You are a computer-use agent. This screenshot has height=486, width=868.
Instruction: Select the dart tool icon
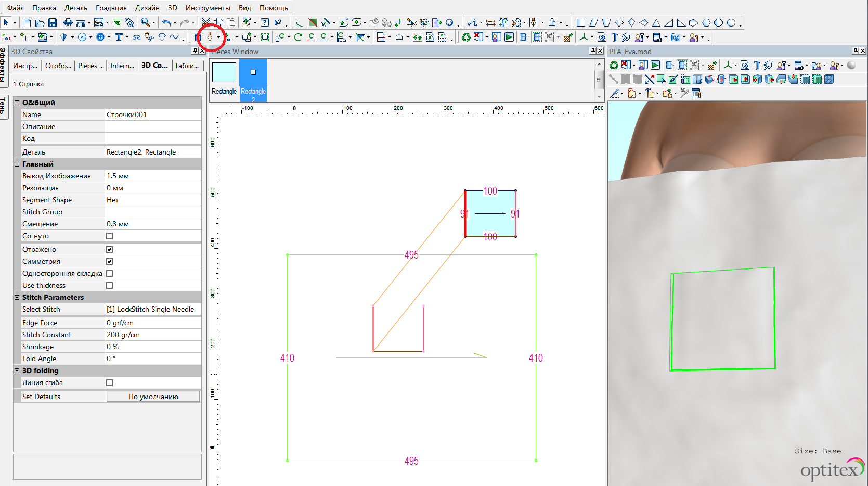(x=63, y=37)
